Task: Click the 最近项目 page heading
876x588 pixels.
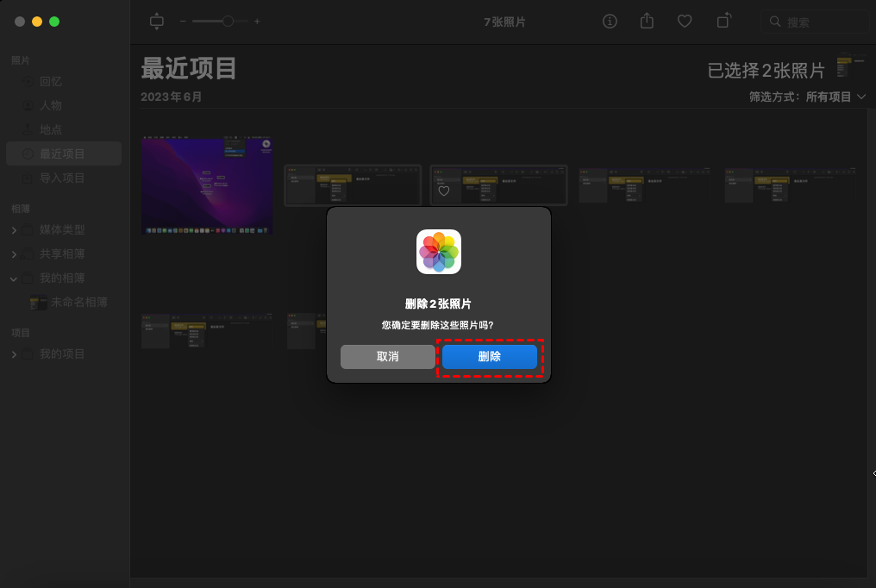Action: [x=189, y=69]
